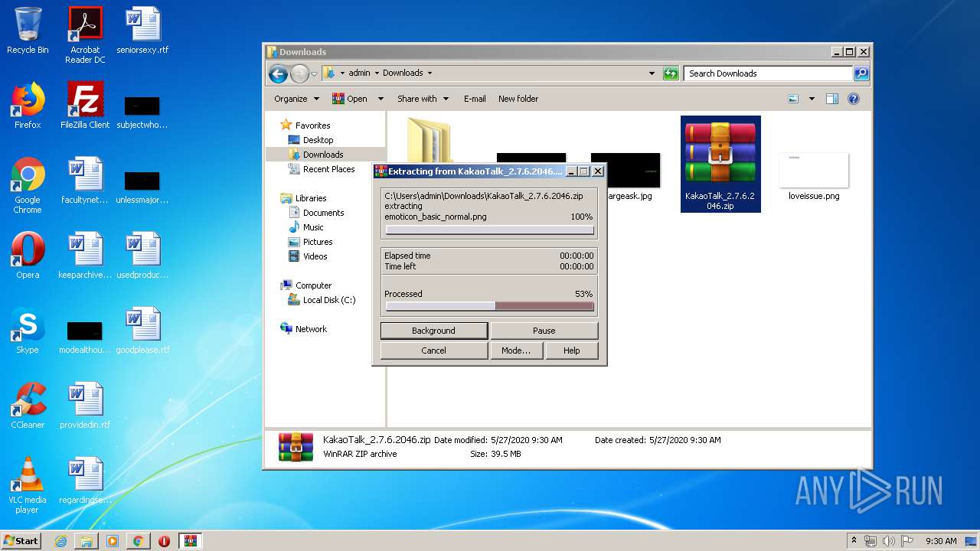980x551 pixels.
Task: Pause the WinRAR extraction
Action: [544, 331]
